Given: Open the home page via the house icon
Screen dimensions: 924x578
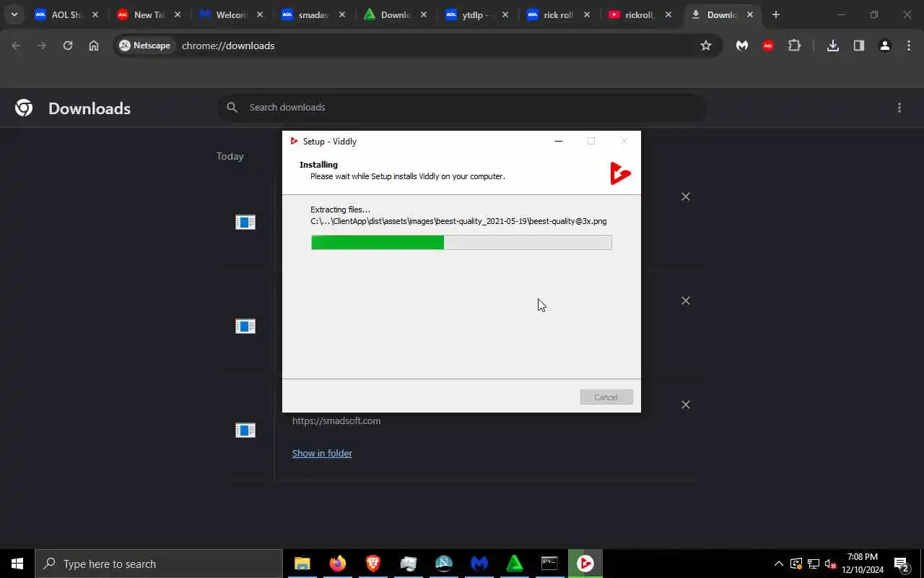Looking at the screenshot, I should click(94, 46).
